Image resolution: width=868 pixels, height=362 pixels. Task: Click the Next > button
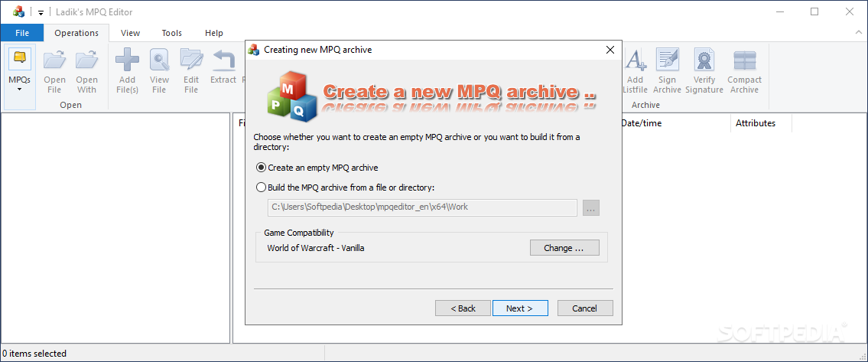[x=520, y=308]
